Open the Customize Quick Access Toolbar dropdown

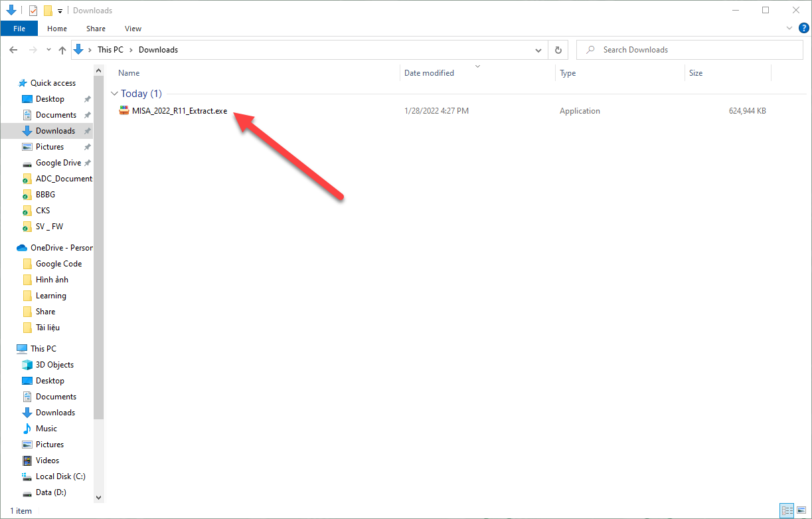point(60,11)
